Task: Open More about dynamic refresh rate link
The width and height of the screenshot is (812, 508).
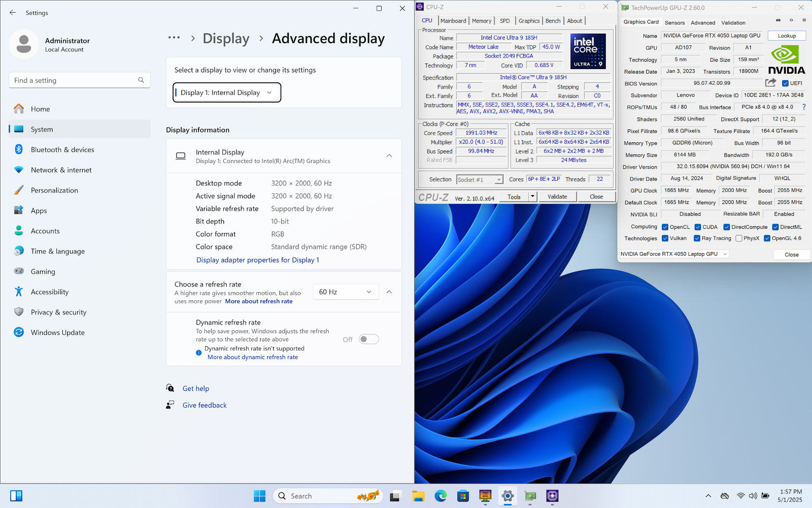Action: click(x=253, y=357)
